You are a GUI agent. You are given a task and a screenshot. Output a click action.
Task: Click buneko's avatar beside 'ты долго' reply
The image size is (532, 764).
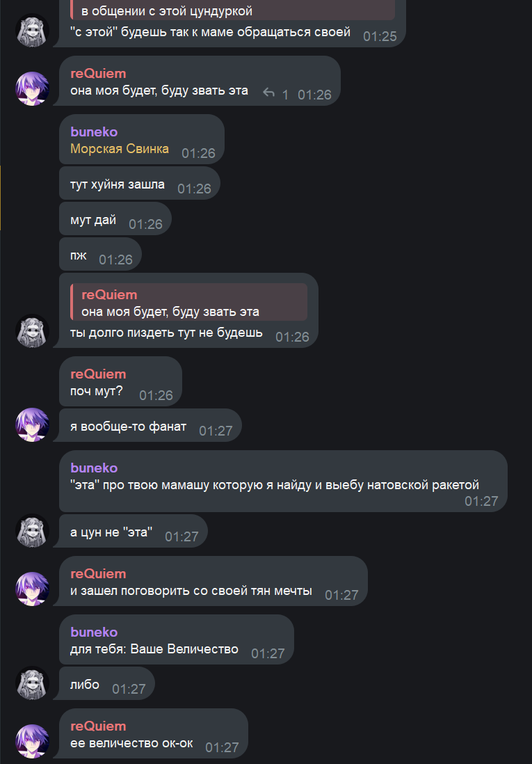33,331
